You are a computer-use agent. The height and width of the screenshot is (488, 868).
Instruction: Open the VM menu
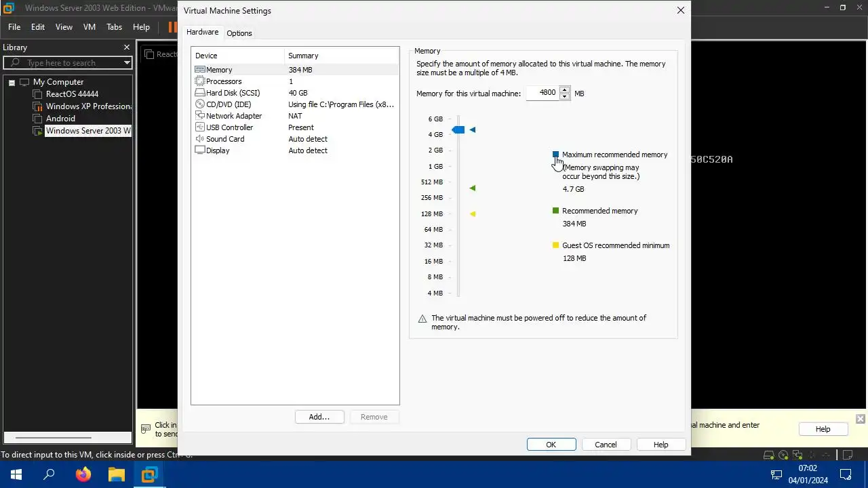tap(90, 27)
